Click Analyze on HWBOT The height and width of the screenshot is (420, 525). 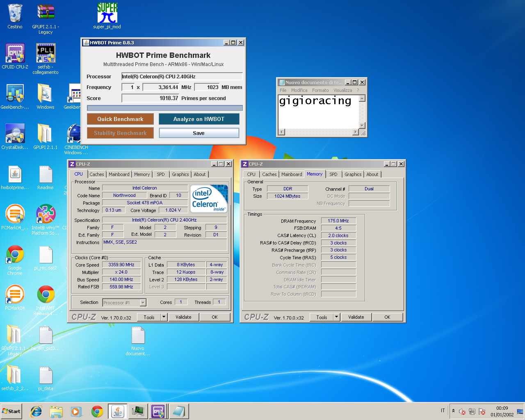(199, 119)
